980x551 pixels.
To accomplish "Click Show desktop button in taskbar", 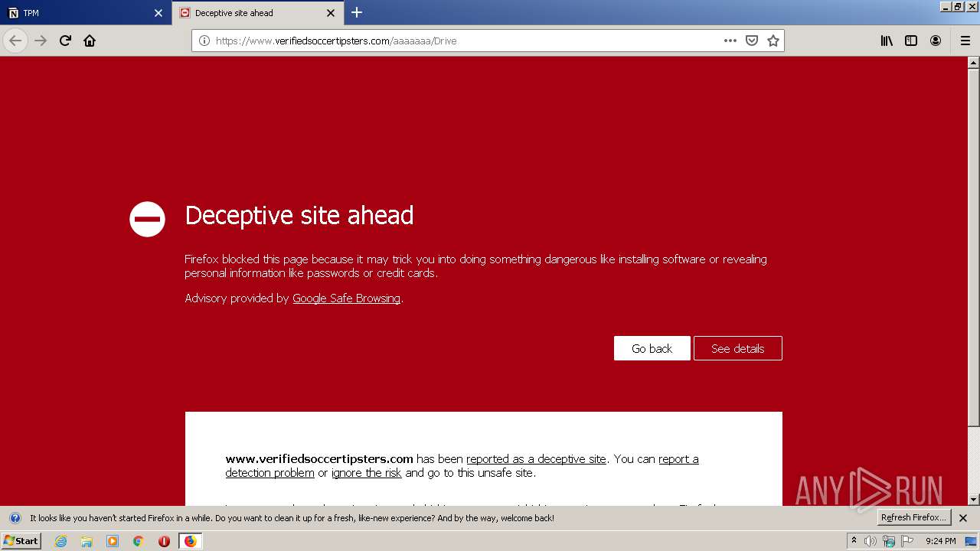I will [972, 541].
